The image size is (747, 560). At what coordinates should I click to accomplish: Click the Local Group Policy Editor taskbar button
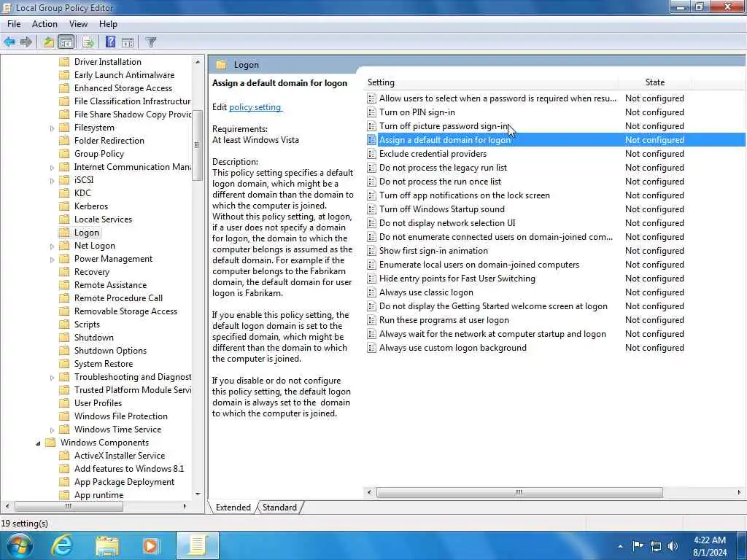pos(197,545)
